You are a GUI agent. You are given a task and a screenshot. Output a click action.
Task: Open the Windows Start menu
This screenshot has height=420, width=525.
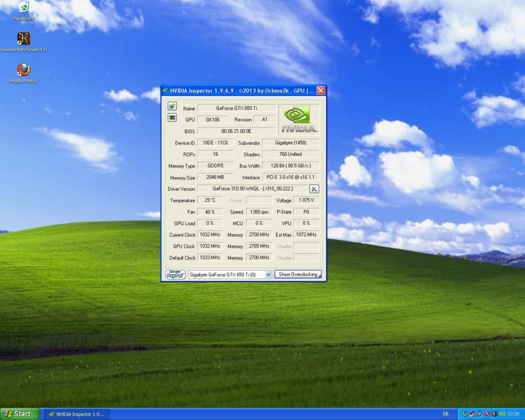coord(20,414)
